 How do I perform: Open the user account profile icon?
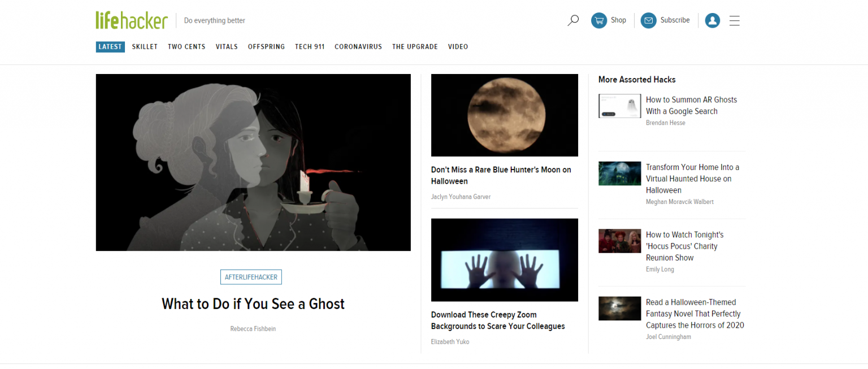click(712, 20)
